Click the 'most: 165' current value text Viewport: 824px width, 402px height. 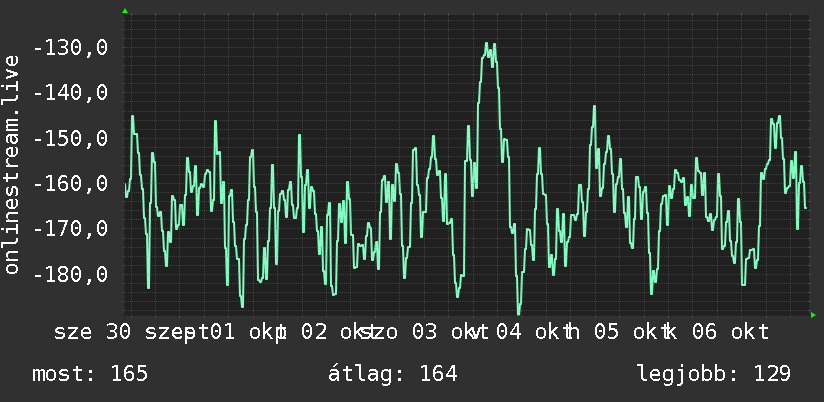[90, 374]
